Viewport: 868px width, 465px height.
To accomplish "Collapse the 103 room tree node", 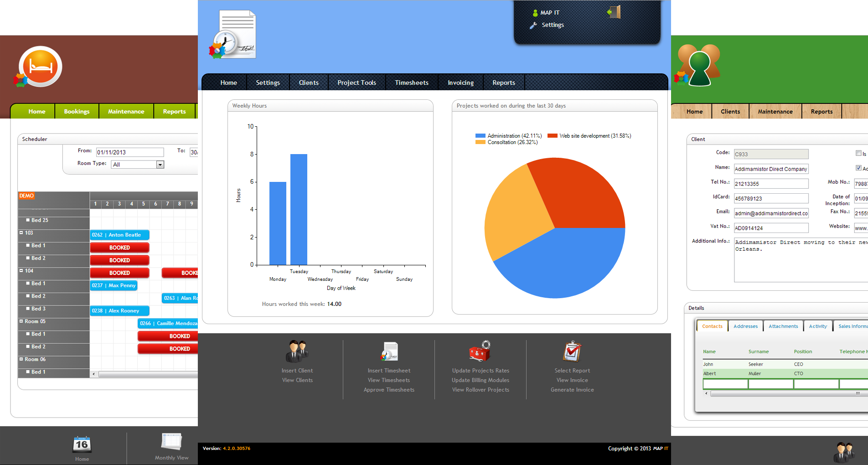I will [21, 232].
